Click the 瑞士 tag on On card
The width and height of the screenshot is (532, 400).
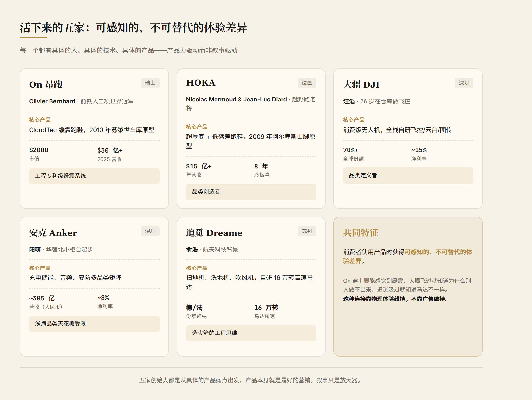[150, 83]
